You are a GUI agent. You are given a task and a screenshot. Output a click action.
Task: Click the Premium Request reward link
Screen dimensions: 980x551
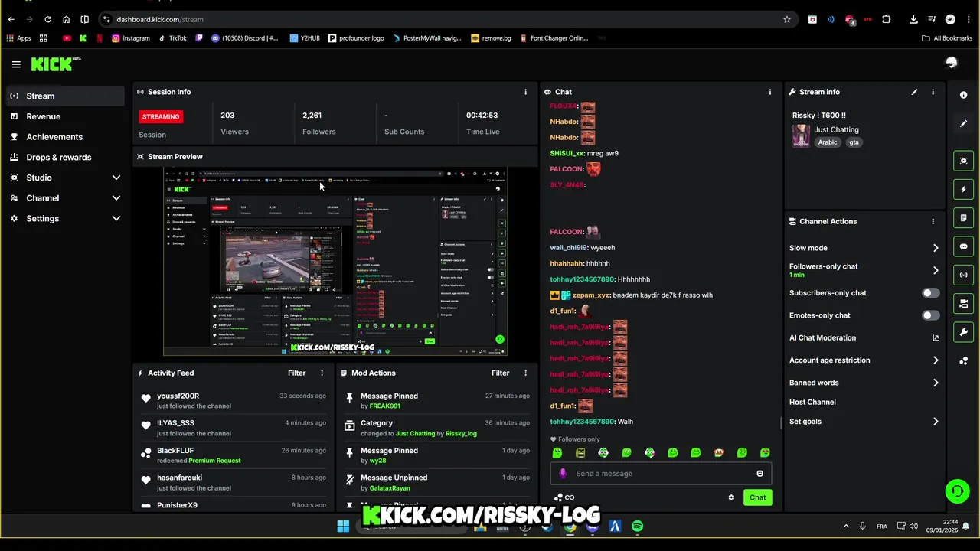pos(214,461)
